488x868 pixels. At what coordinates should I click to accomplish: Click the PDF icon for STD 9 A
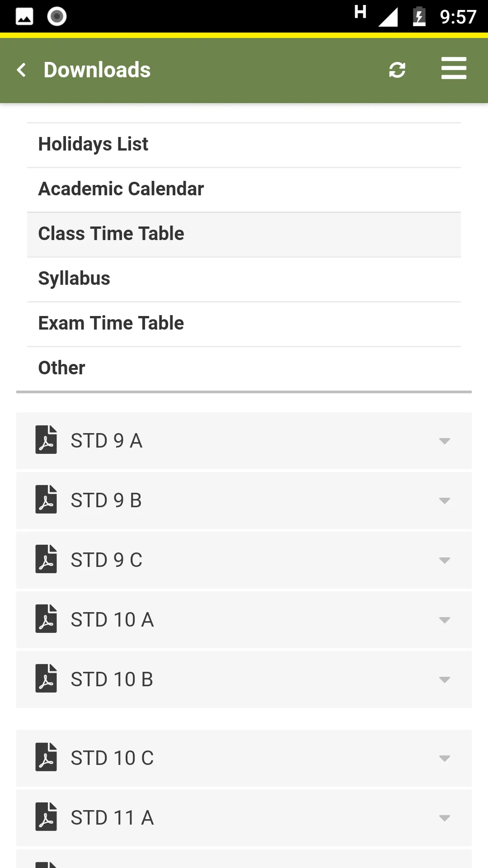point(46,439)
